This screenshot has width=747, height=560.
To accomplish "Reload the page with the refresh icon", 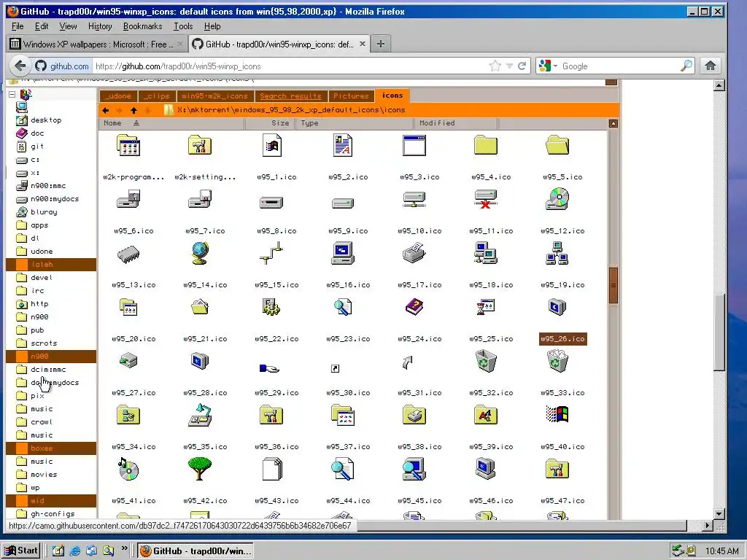I will pyautogui.click(x=522, y=66).
